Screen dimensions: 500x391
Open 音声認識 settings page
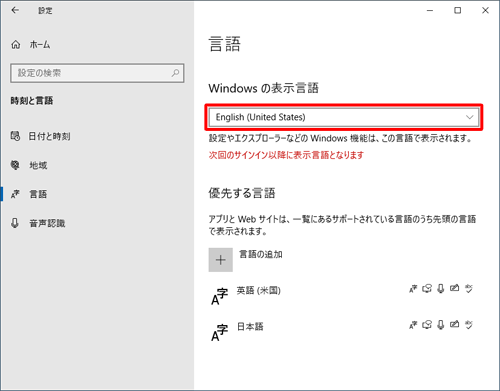[x=47, y=223]
